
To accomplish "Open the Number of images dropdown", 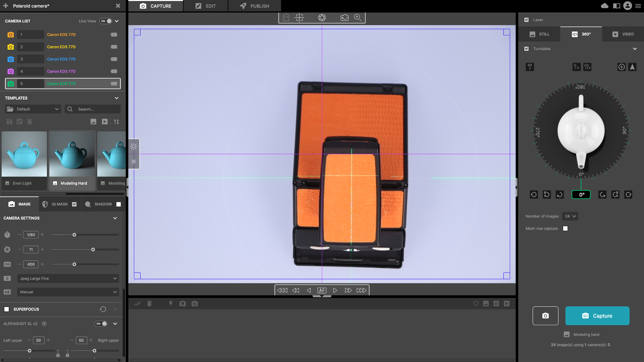I will coord(570,216).
